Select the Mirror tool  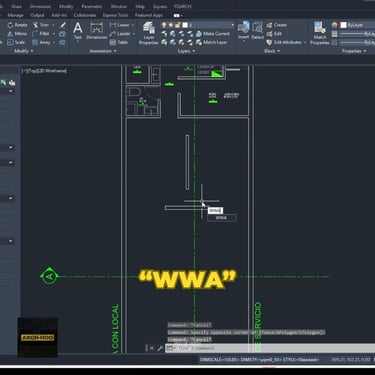tap(17, 34)
